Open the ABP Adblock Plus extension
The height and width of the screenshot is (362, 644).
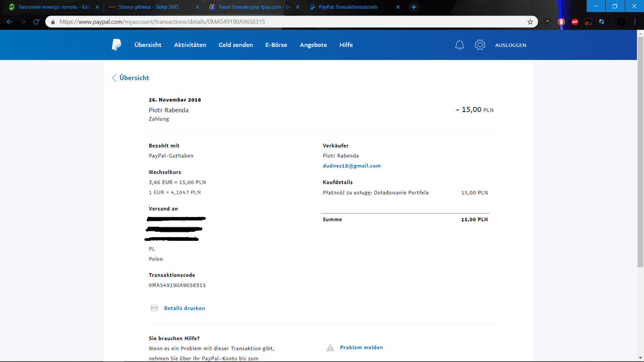[574, 22]
